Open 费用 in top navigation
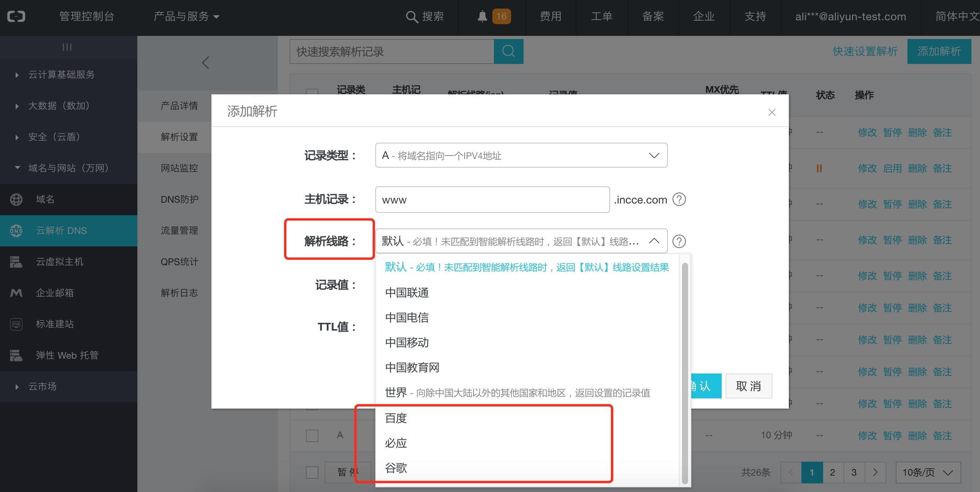 coord(550,16)
